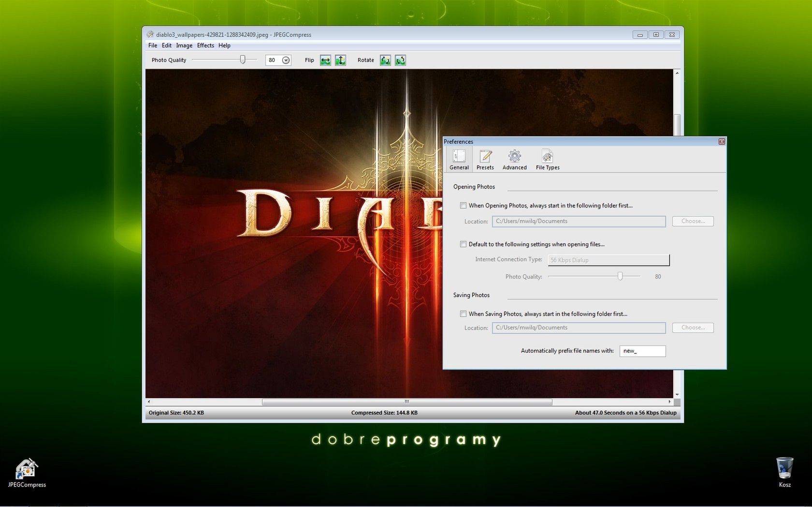Open the Advanced preferences tab

click(515, 160)
